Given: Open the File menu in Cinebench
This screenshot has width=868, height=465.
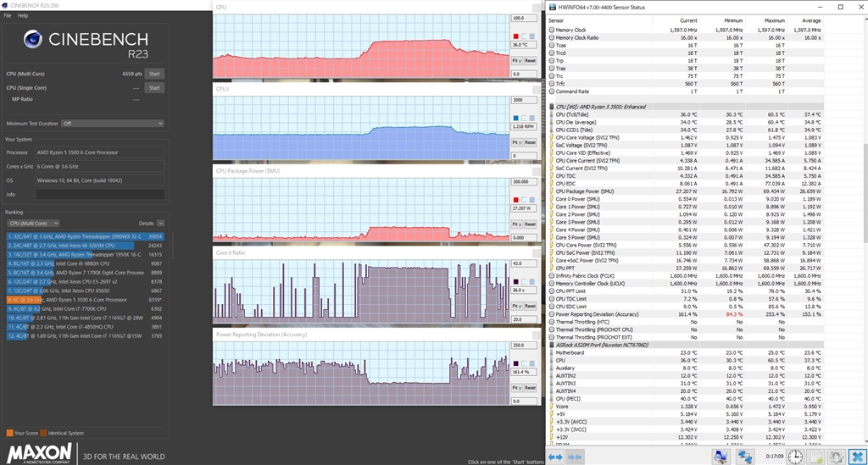Looking at the screenshot, I should (7, 15).
